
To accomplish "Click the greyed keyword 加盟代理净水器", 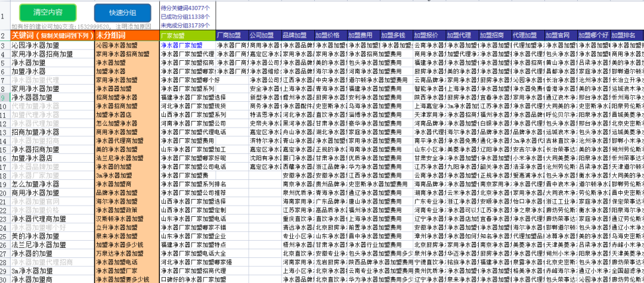I will 52,115.
